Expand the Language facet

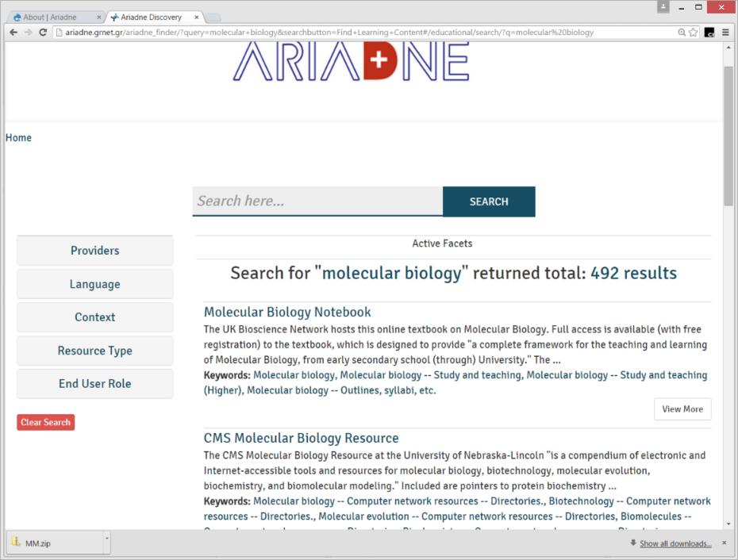pos(95,284)
